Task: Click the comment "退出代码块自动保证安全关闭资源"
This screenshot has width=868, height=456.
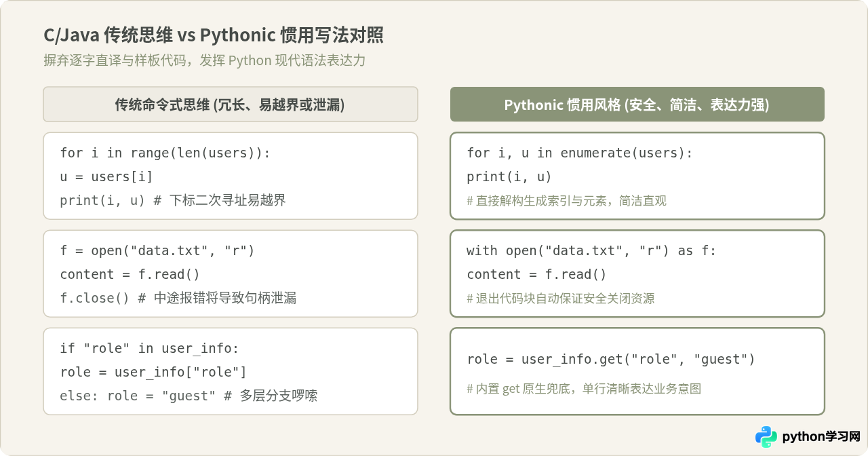Action: pos(561,299)
